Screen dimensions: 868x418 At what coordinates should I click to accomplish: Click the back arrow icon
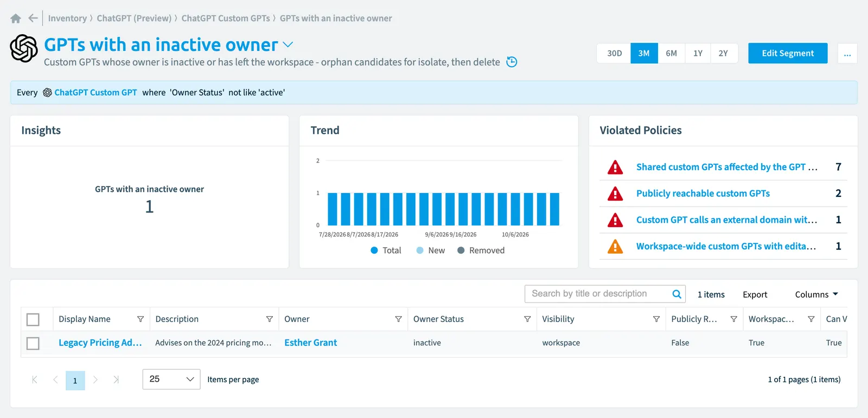pyautogui.click(x=33, y=18)
